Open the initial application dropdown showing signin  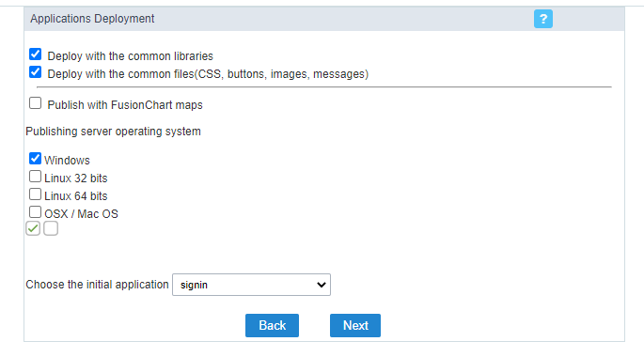(251, 285)
